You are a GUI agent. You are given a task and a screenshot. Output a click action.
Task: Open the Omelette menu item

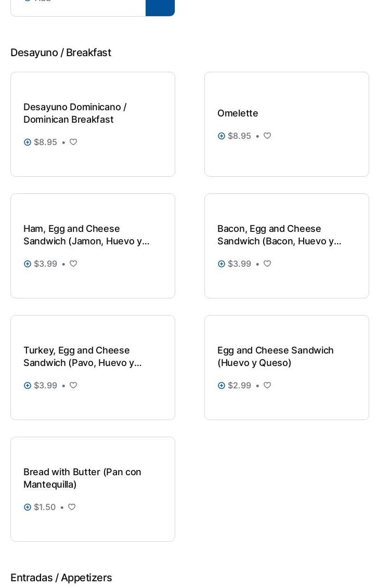[x=238, y=113]
